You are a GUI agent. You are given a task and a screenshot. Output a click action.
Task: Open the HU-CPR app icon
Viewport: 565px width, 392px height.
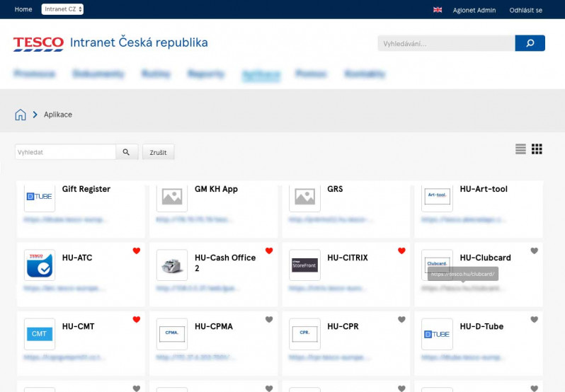(x=305, y=334)
